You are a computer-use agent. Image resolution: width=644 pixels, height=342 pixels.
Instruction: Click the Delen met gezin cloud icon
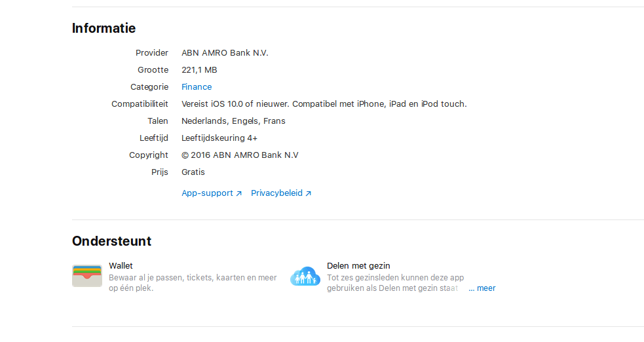click(305, 276)
